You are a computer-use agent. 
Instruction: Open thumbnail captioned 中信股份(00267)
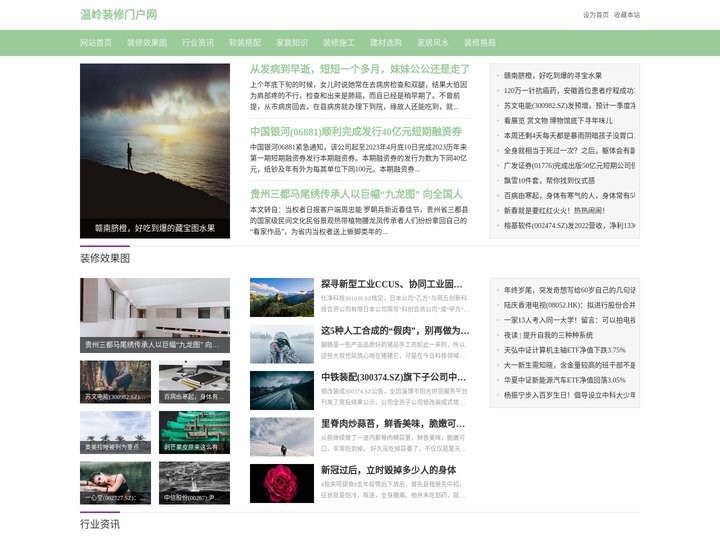tap(194, 483)
